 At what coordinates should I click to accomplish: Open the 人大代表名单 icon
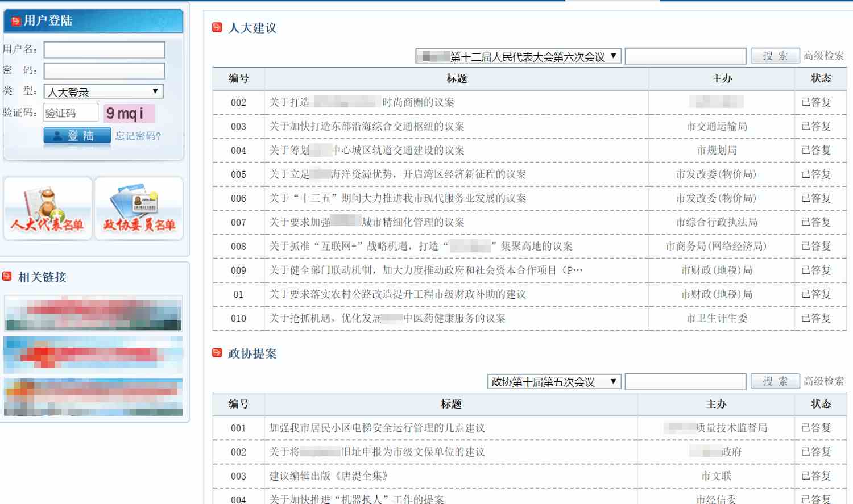[48, 209]
